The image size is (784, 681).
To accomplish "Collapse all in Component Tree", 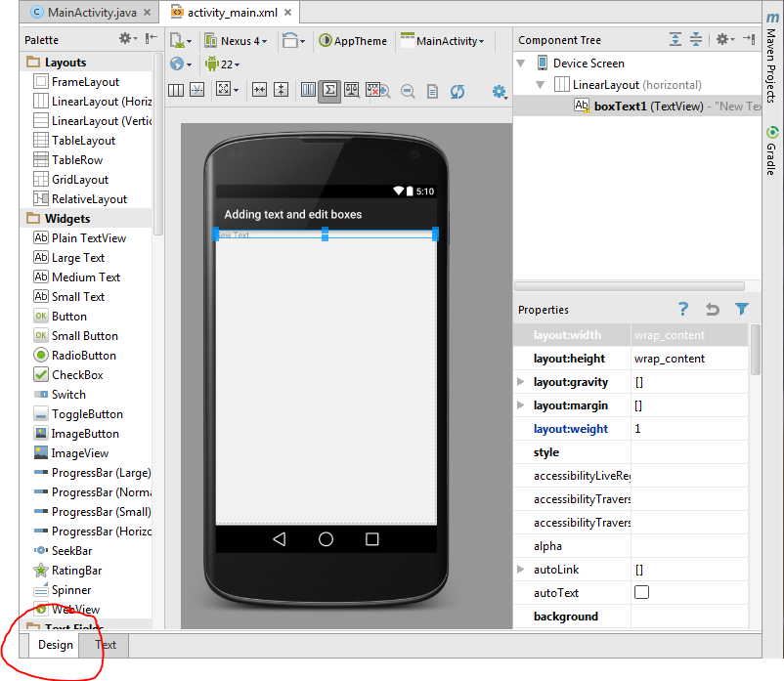I will point(696,40).
